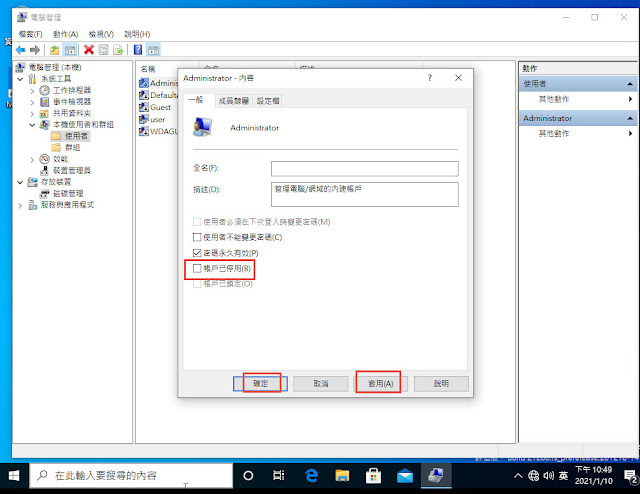Open the 檢視(V) menu
640x494 pixels.
point(101,34)
